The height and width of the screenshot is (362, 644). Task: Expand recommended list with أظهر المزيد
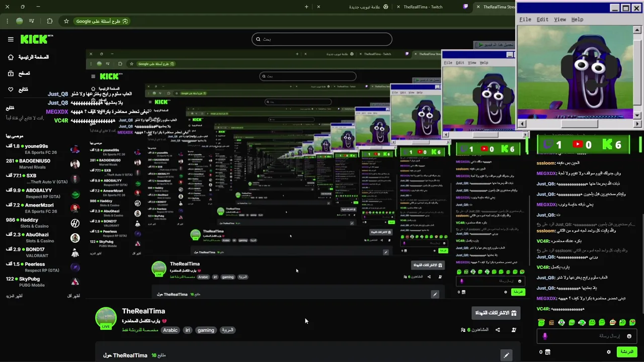tap(14, 296)
